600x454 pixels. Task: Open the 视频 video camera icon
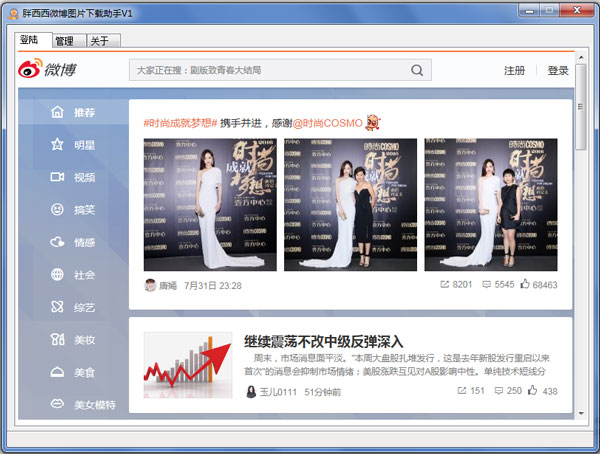pyautogui.click(x=58, y=177)
